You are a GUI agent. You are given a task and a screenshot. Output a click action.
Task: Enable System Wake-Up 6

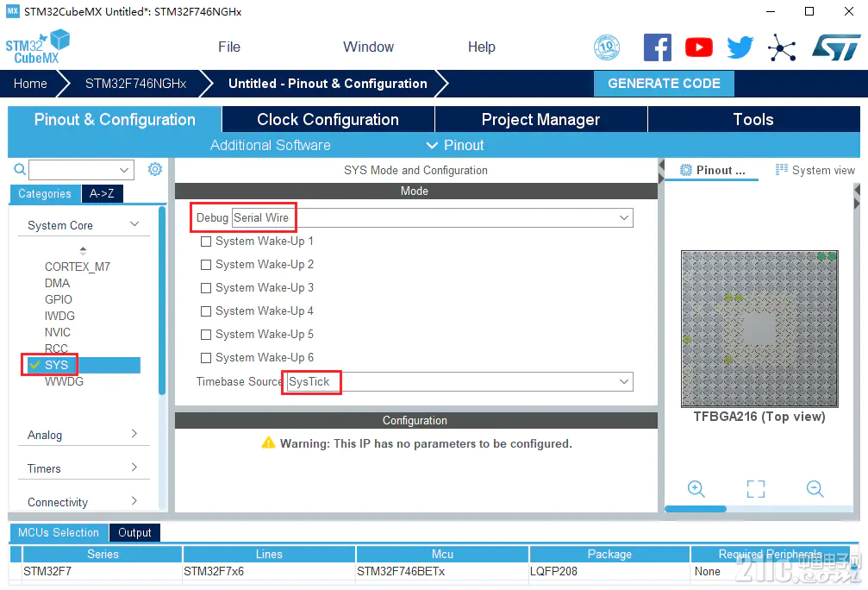pyautogui.click(x=206, y=358)
